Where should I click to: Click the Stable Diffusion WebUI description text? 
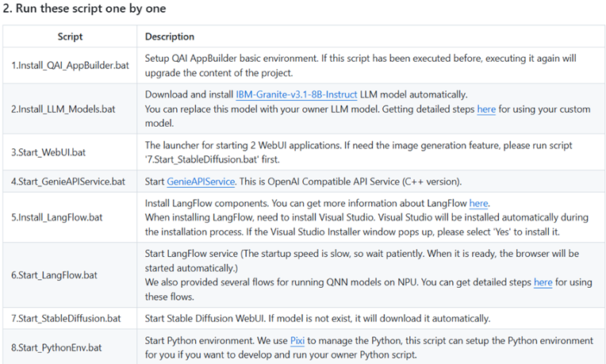[318, 319]
